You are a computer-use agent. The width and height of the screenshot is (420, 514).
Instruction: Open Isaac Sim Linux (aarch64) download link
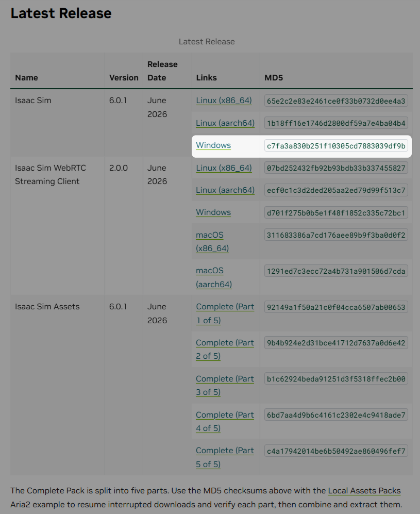(225, 123)
